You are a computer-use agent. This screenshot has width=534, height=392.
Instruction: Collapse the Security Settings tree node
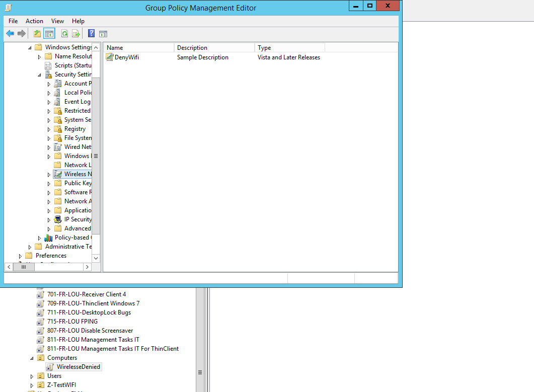pos(40,75)
